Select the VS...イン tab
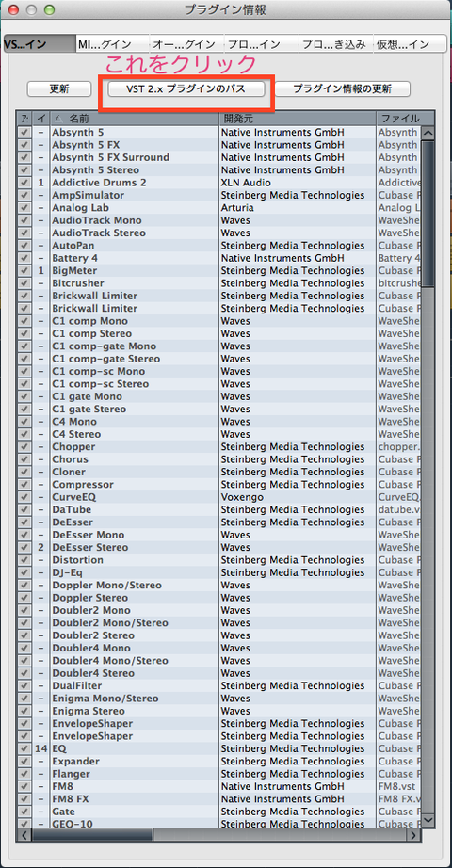 coord(40,44)
